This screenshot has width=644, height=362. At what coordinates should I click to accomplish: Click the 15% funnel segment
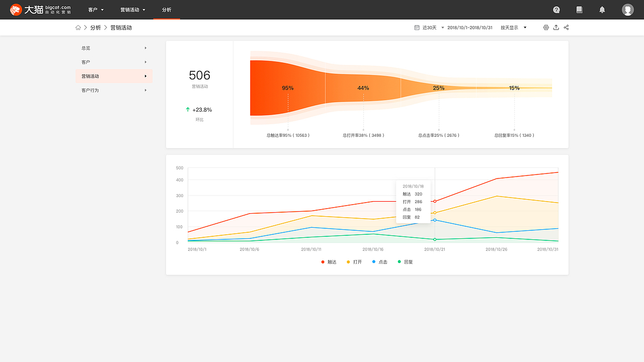514,88
